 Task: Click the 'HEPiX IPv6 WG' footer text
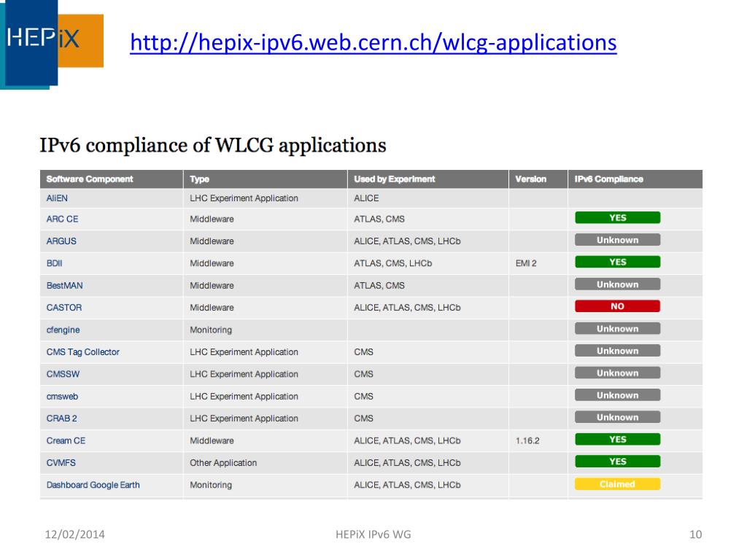(373, 534)
